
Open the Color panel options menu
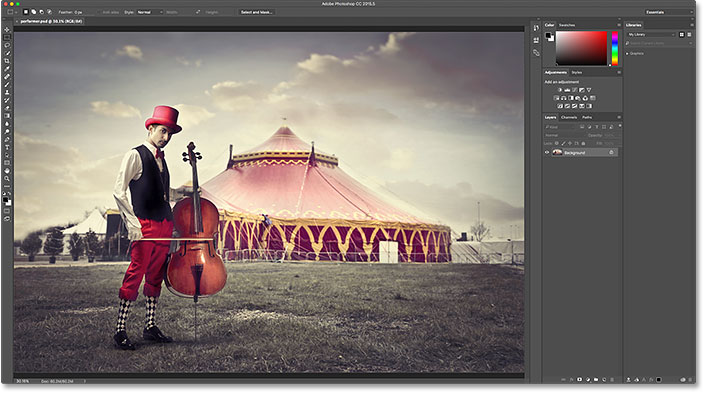click(619, 25)
